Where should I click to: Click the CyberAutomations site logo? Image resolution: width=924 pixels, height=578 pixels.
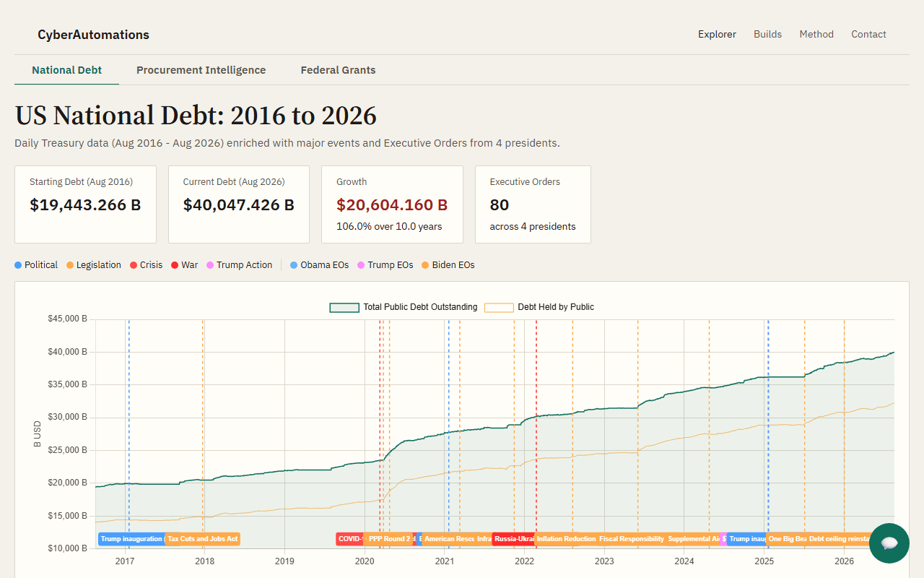[x=93, y=35]
